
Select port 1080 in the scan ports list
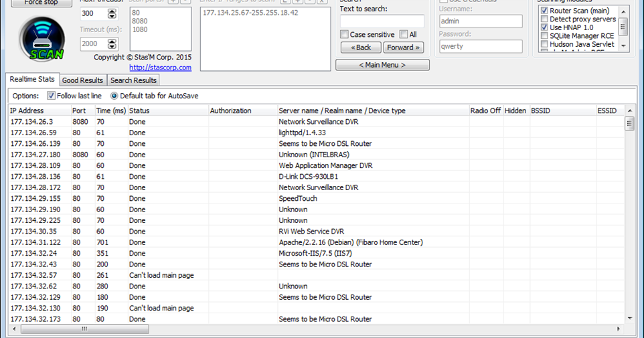point(140,29)
